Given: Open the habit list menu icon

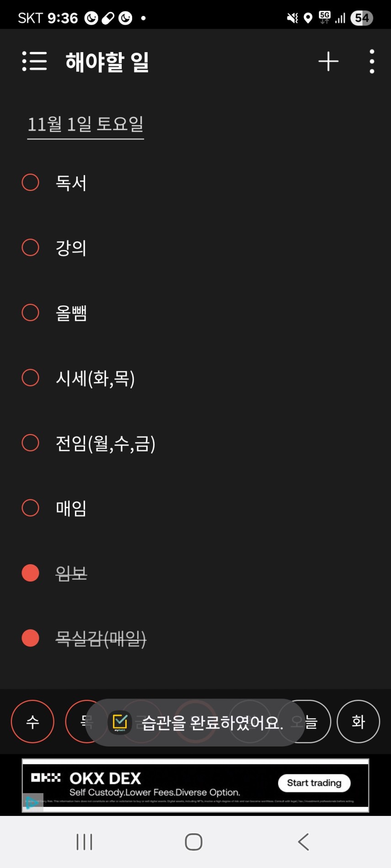Looking at the screenshot, I should point(34,61).
